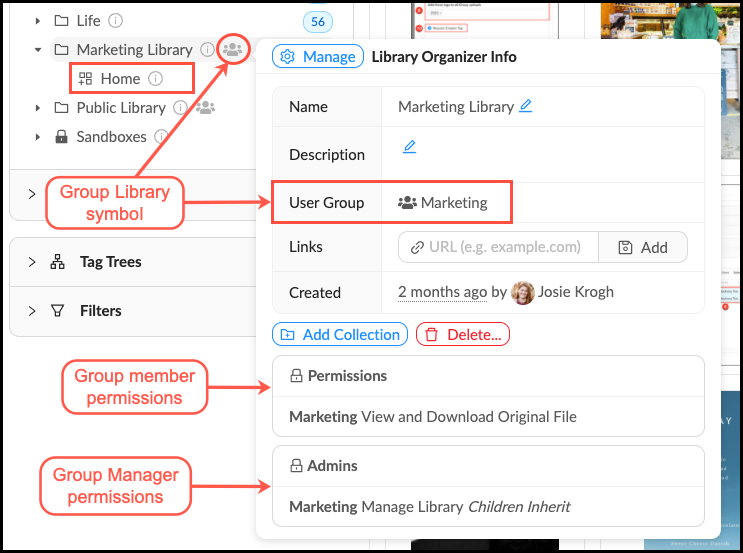Expand the Public Library folder arrow
This screenshot has width=743, height=553.
click(x=37, y=108)
